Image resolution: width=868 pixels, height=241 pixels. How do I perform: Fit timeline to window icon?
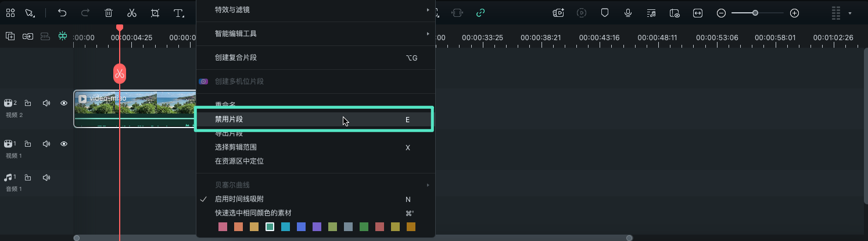pyautogui.click(x=698, y=13)
